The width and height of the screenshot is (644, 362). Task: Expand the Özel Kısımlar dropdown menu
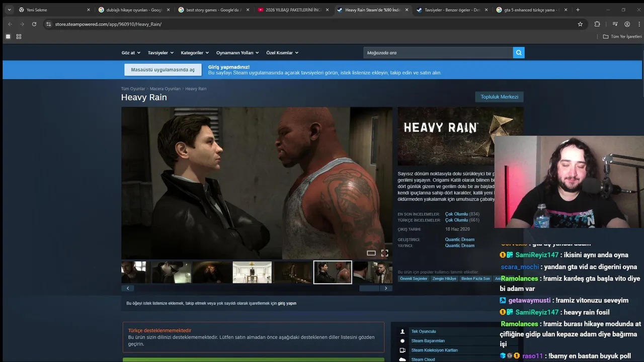coord(282,53)
